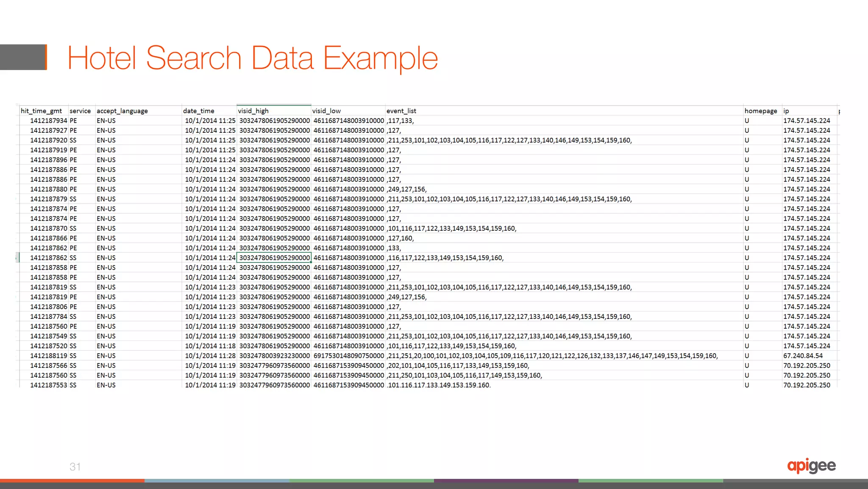This screenshot has width=868, height=489.
Task: Click the event list cell ',127,160,'
Action: 564,238
